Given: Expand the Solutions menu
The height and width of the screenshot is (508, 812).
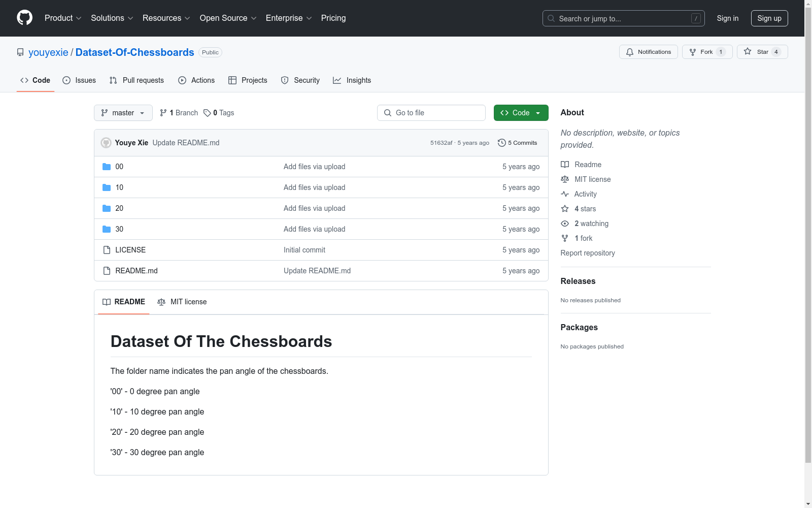Looking at the screenshot, I should click(112, 18).
